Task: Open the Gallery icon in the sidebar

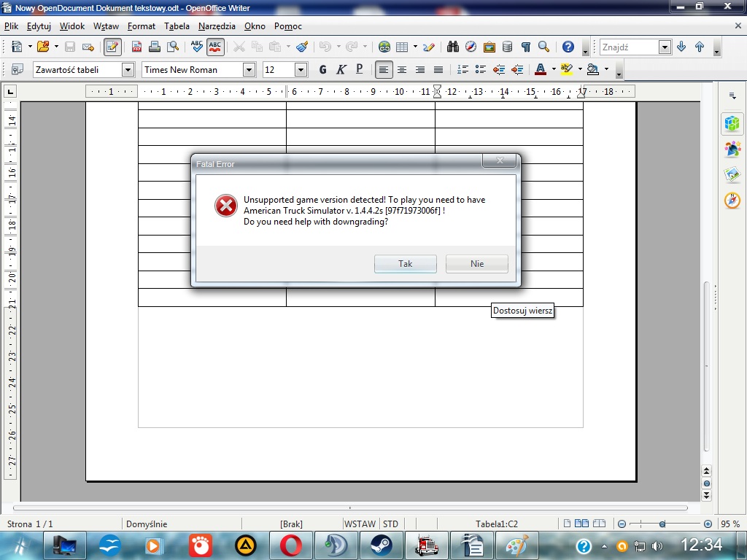Action: pyautogui.click(x=732, y=174)
